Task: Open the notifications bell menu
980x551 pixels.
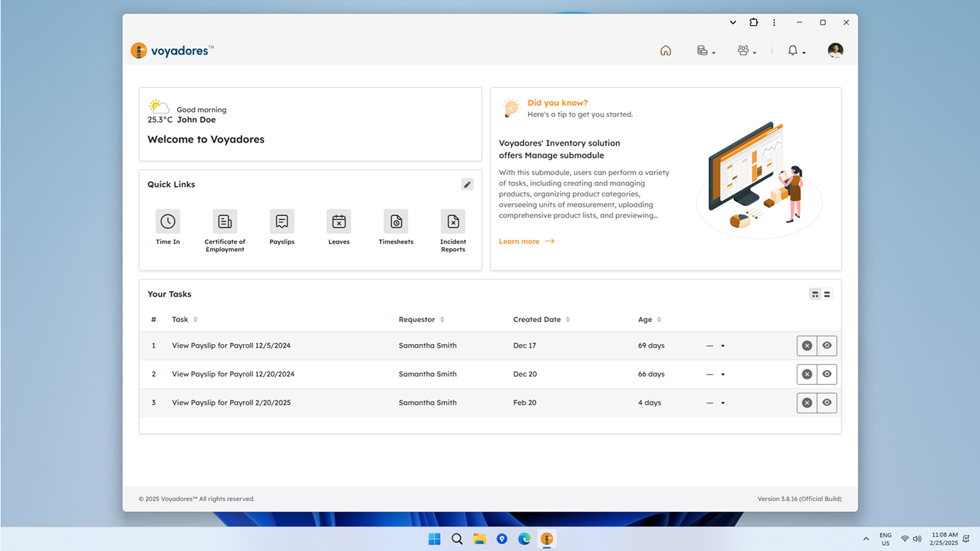Action: click(x=796, y=50)
